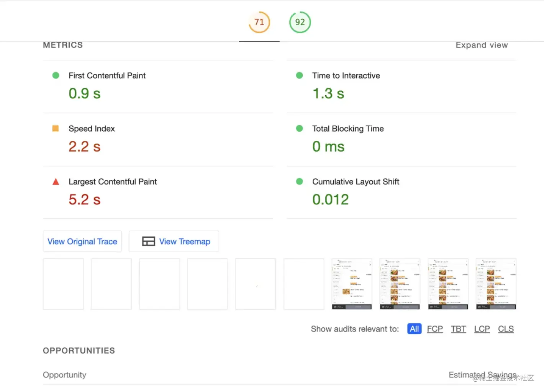Click the first blank filmstrip frame

coord(63,284)
